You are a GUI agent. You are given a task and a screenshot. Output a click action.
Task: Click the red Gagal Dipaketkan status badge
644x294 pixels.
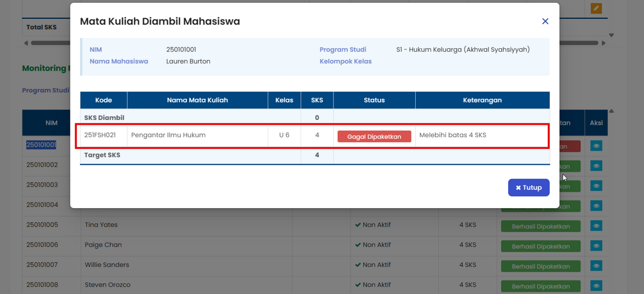(x=374, y=136)
